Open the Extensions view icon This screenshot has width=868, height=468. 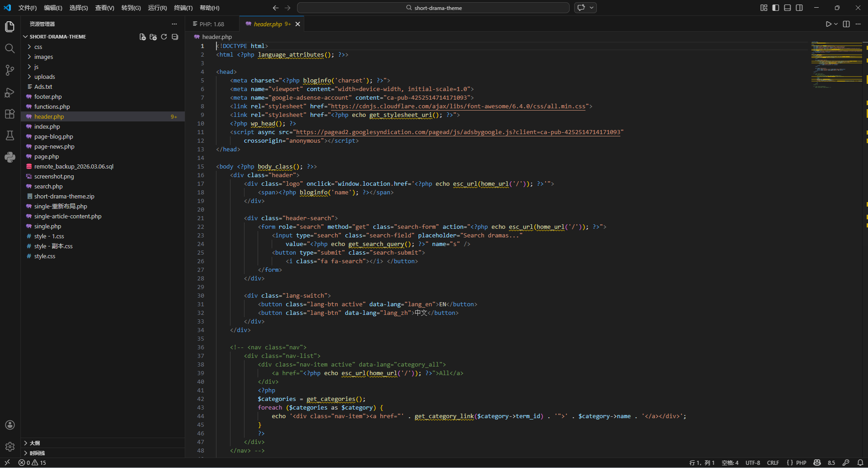[10, 114]
